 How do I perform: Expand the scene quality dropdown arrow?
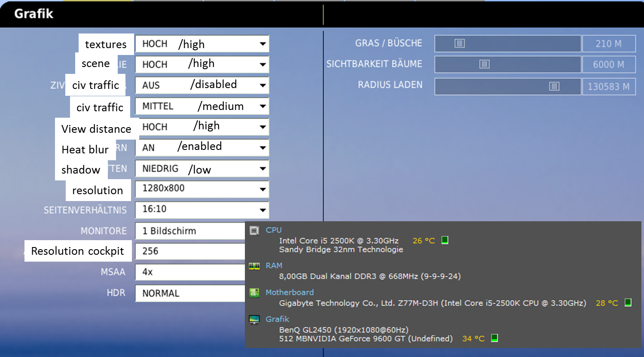pyautogui.click(x=262, y=64)
